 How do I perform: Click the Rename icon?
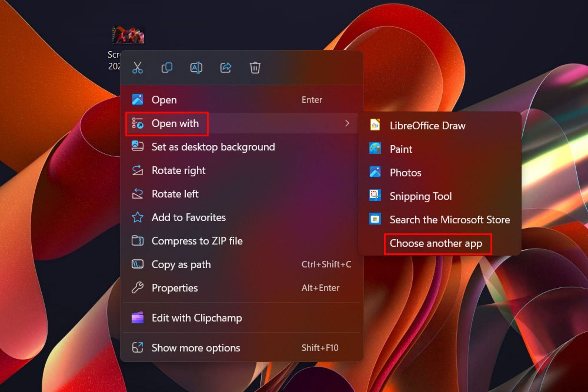196,68
